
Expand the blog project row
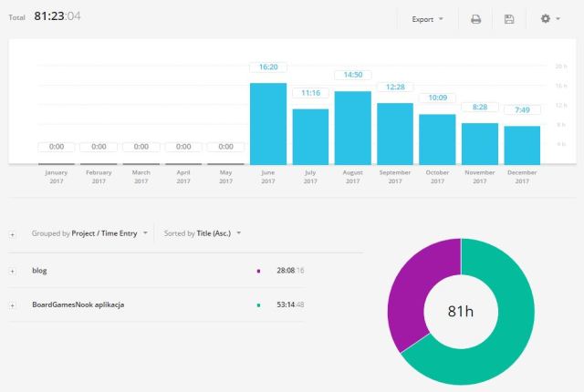(x=12, y=271)
